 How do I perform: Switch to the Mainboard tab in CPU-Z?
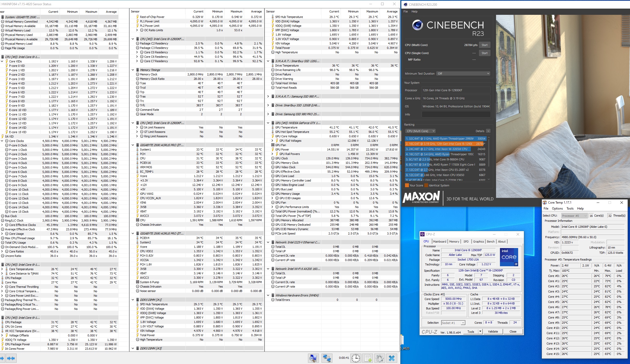439,242
